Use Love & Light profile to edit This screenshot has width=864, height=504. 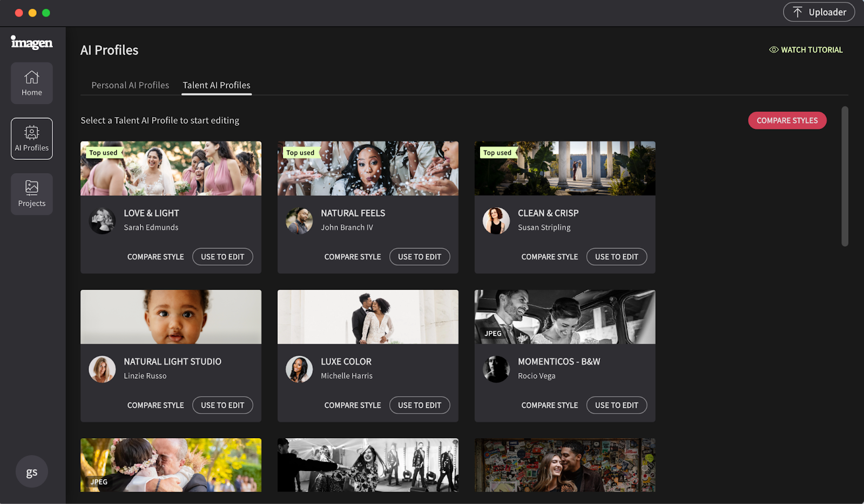coord(222,257)
